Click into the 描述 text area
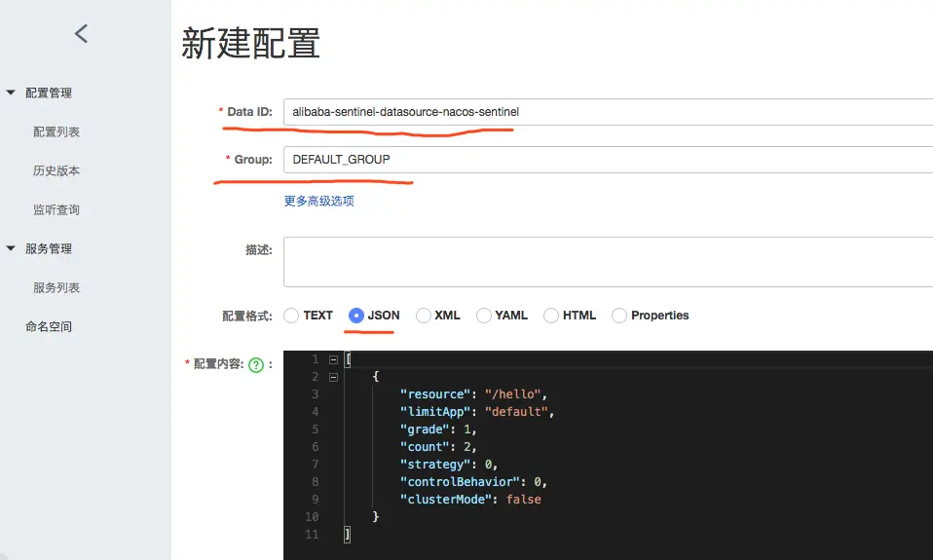 [x=608, y=262]
